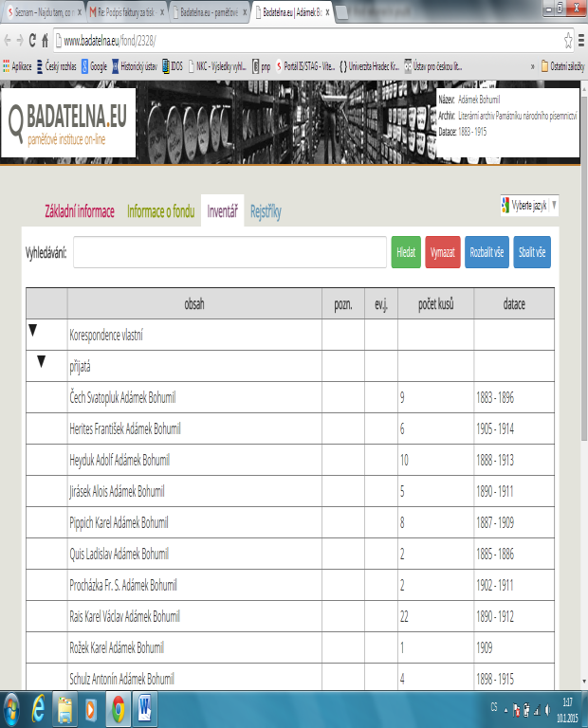Open the Rejstříky tab
588x728 pixels.
[x=266, y=211]
